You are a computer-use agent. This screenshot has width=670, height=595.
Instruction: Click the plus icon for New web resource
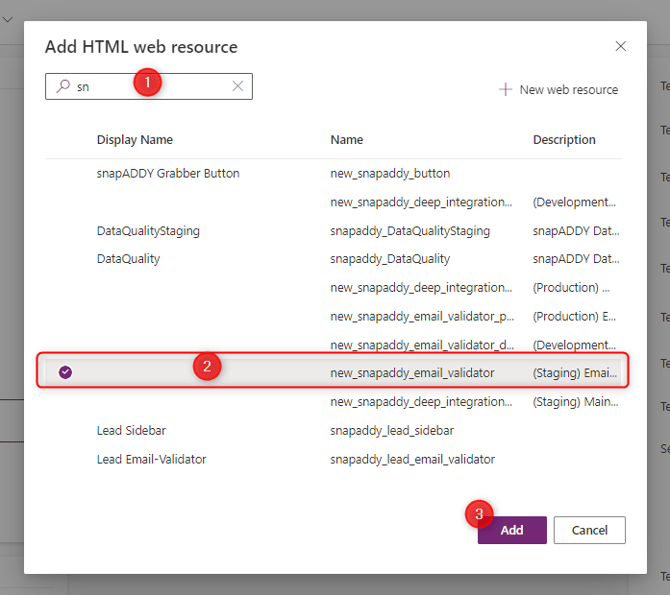[506, 90]
